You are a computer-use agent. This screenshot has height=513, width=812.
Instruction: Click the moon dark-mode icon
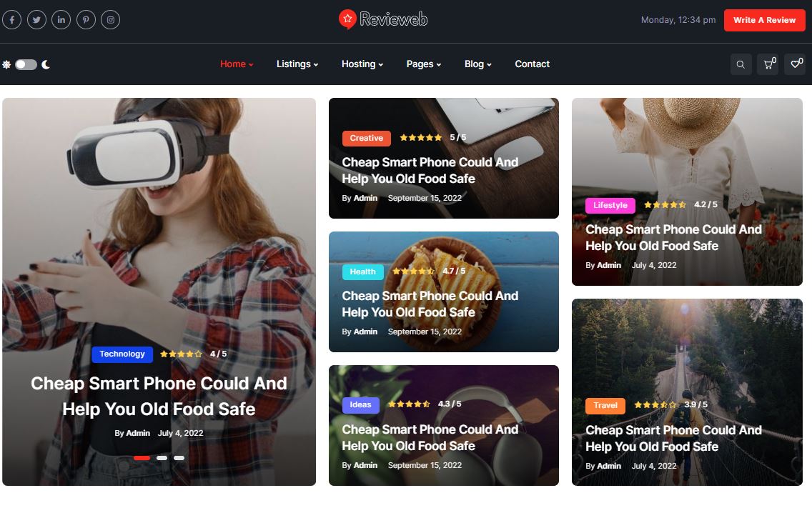pyautogui.click(x=46, y=64)
